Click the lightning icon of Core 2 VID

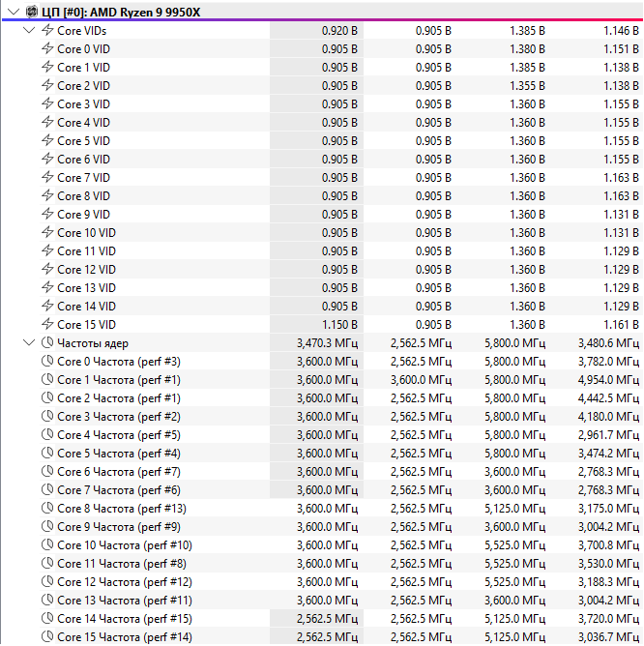pyautogui.click(x=47, y=85)
